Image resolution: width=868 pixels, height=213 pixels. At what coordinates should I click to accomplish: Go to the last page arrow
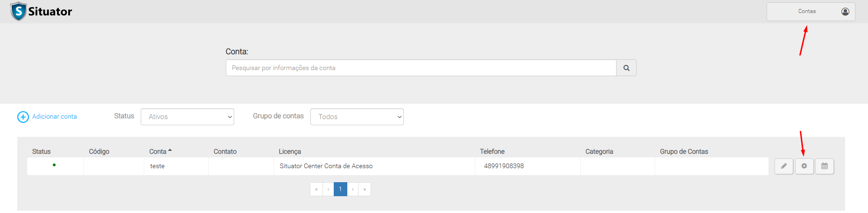(x=365, y=189)
